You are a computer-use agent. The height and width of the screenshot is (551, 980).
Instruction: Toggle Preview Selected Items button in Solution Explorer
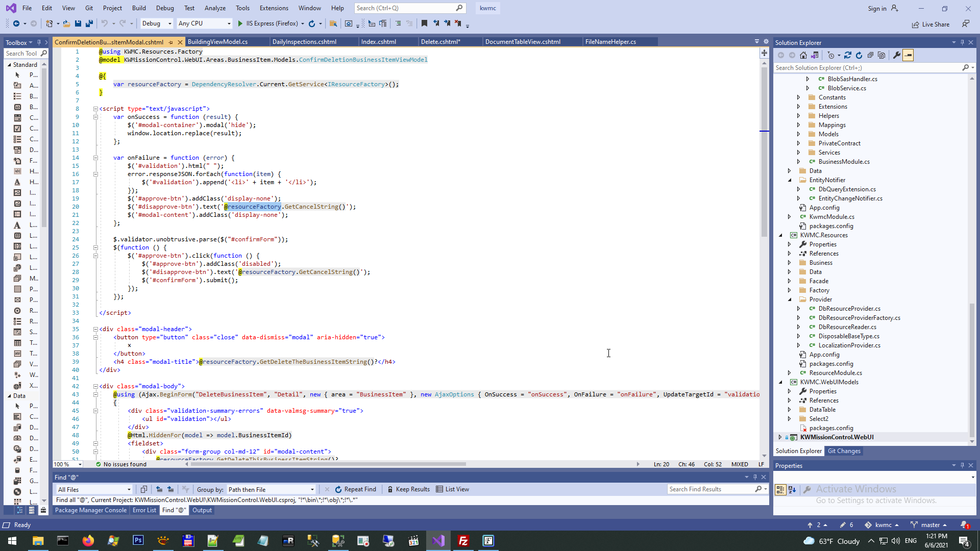pos(908,55)
